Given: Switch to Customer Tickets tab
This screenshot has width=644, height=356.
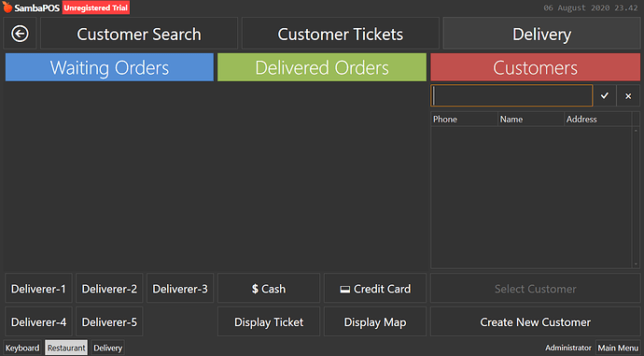Looking at the screenshot, I should (x=340, y=34).
